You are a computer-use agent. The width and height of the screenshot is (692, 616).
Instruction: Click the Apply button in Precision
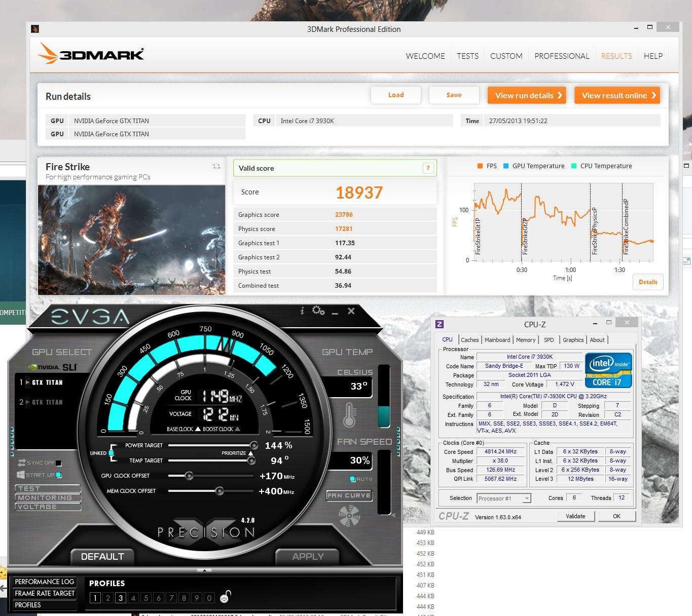click(308, 556)
